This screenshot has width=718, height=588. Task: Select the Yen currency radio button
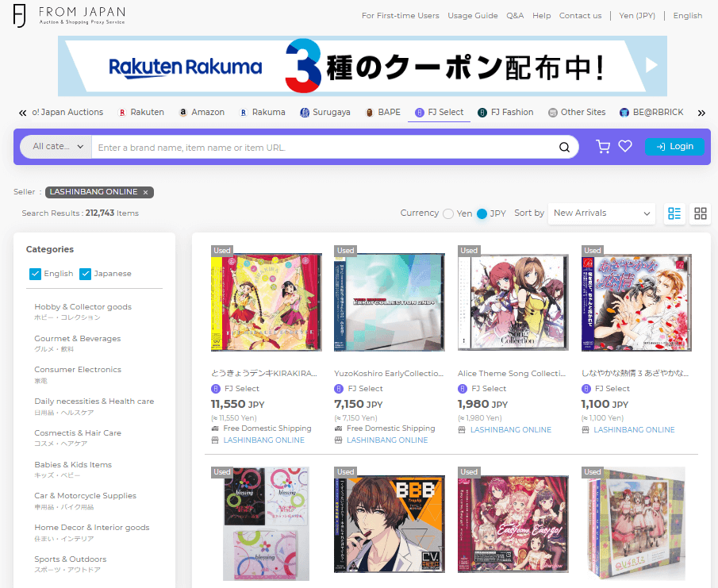point(448,214)
